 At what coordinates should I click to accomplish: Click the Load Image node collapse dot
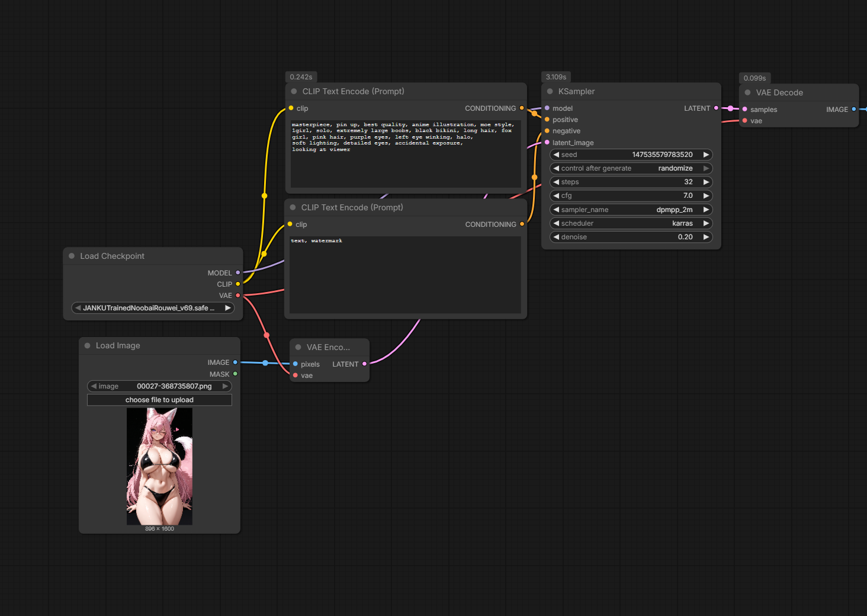coord(88,346)
